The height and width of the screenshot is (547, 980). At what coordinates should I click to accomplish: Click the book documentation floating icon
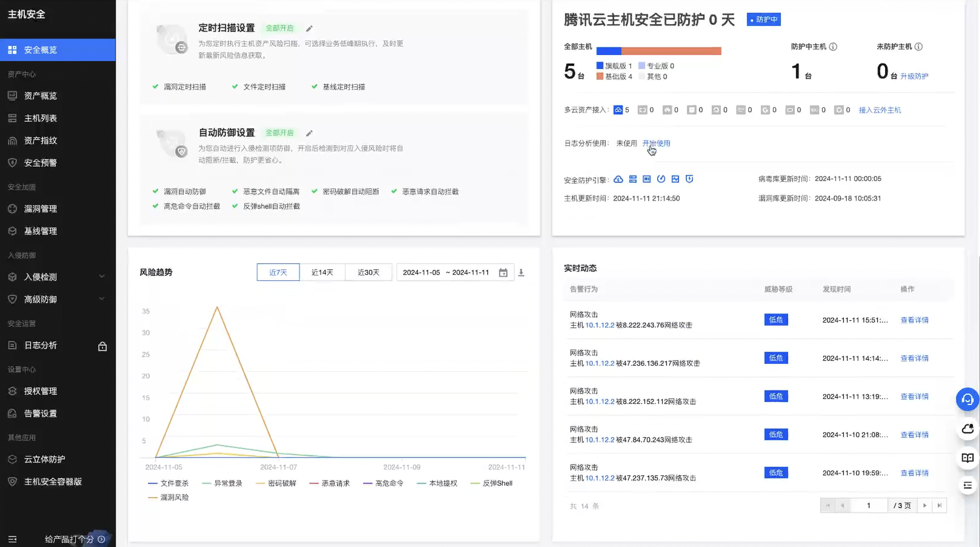[x=967, y=458]
